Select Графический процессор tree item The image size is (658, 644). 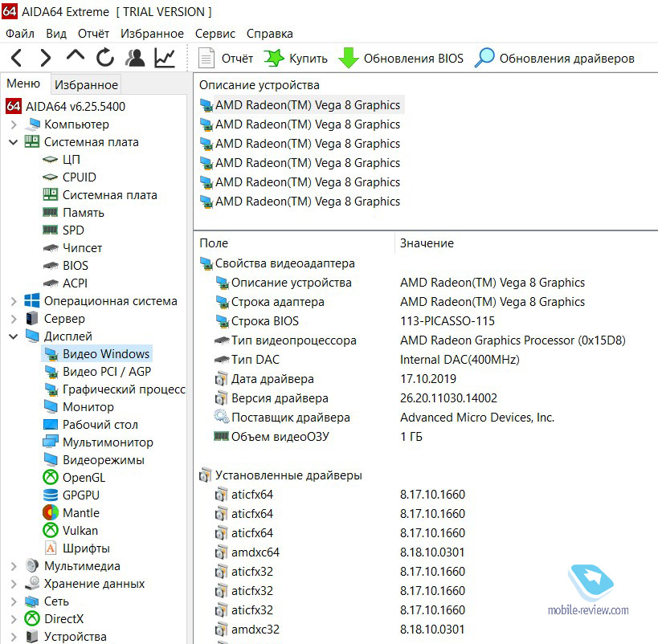point(114,389)
